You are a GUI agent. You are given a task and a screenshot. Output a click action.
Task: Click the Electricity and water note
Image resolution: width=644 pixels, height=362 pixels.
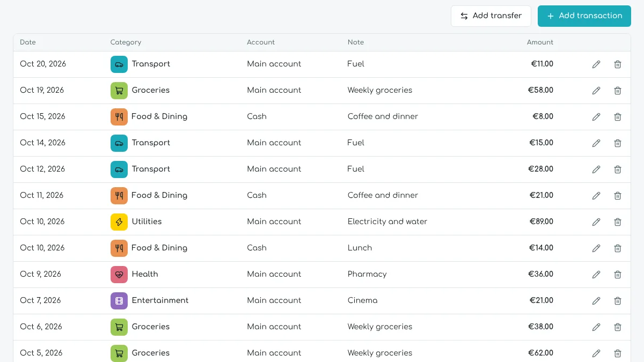point(387,221)
